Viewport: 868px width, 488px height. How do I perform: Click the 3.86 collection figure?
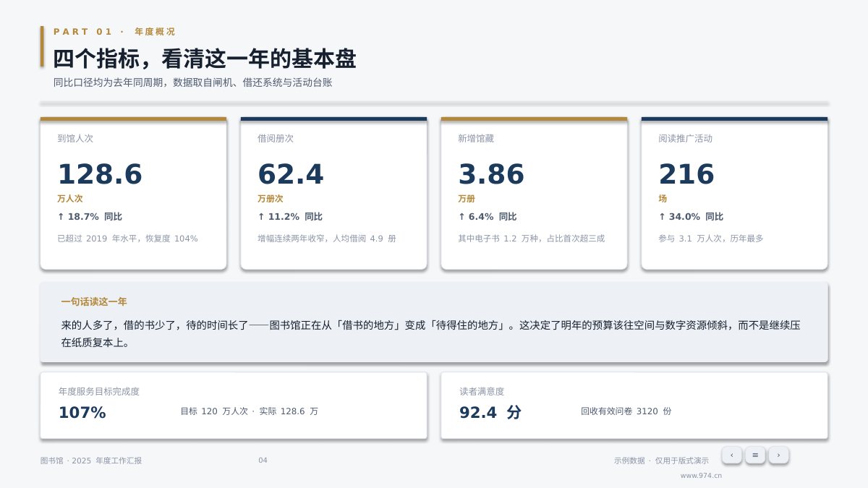491,175
